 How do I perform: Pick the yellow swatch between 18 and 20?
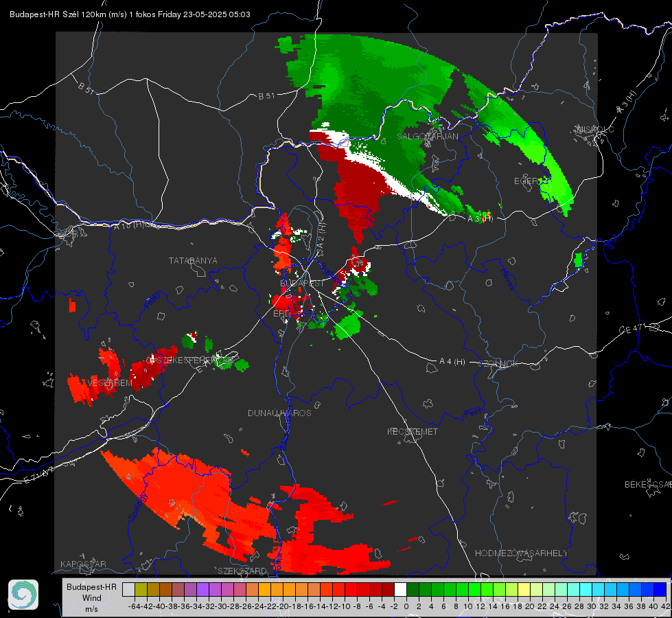524,589
